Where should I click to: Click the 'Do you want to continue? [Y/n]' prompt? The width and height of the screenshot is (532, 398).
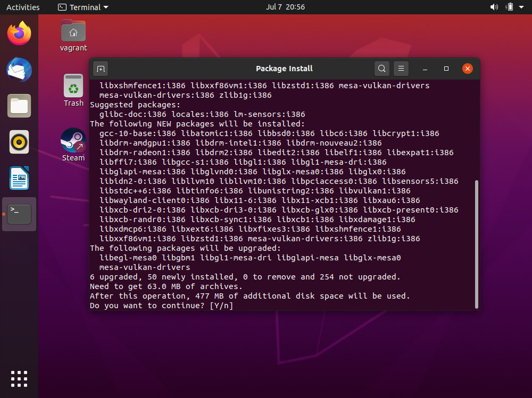[x=162, y=306]
